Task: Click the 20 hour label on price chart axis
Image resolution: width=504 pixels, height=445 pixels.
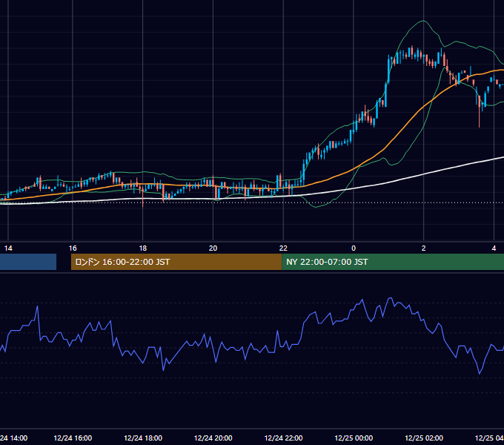Action: point(213,248)
